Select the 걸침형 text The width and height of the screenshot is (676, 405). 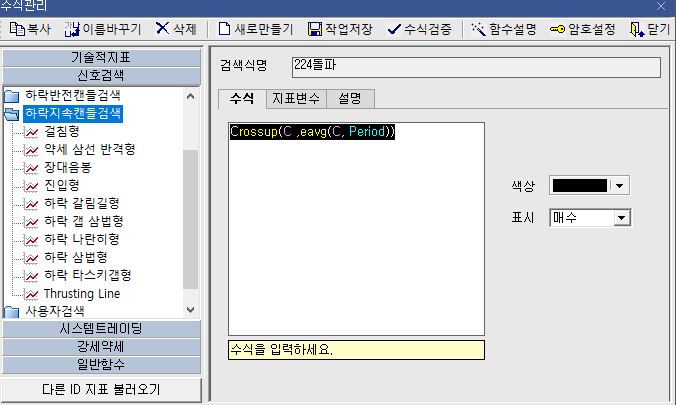point(62,132)
